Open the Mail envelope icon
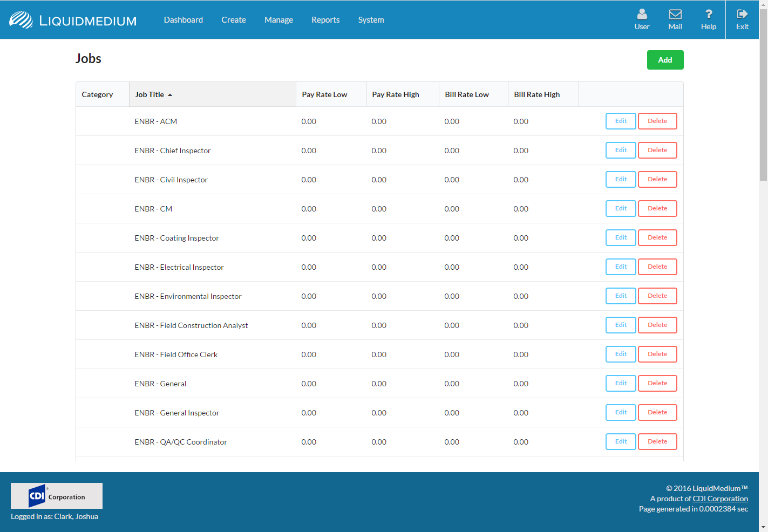Screen dimensions: 768x532 click(675, 15)
